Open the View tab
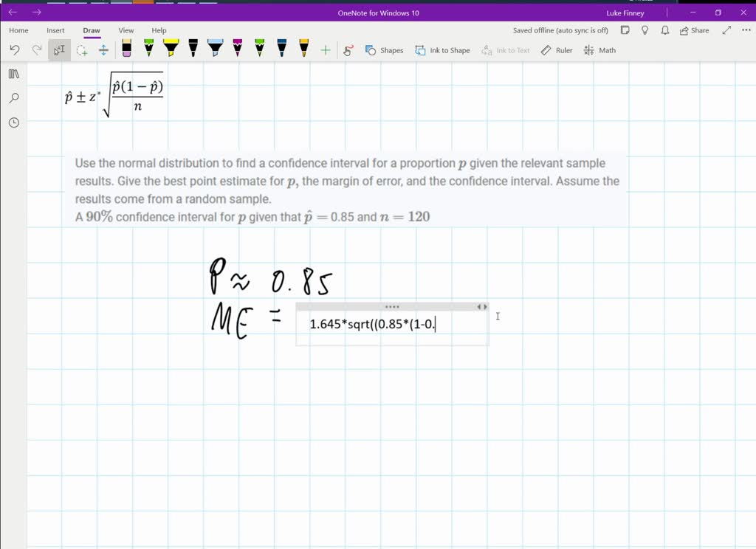This screenshot has height=549, width=756. point(126,30)
